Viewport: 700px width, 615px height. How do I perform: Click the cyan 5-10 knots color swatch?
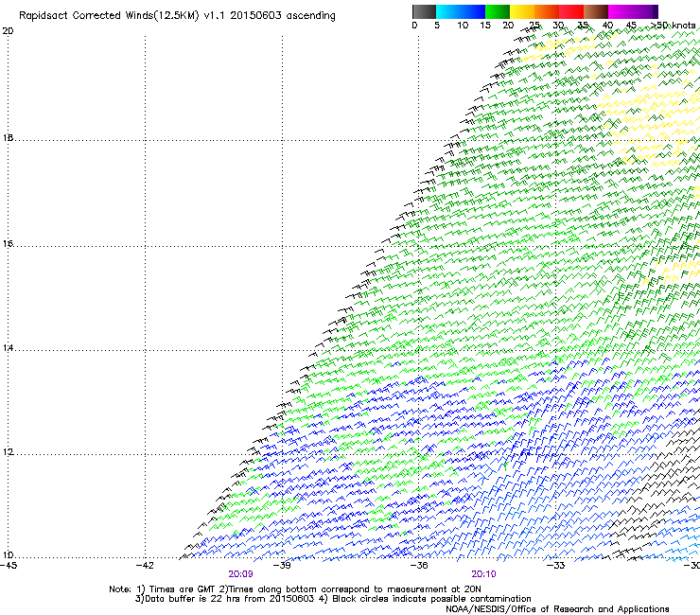pyautogui.click(x=447, y=11)
